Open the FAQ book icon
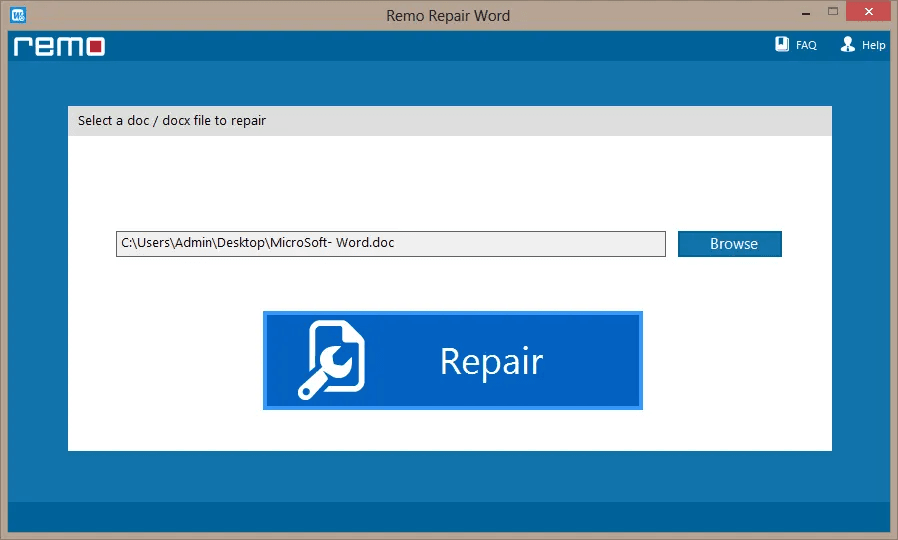Image resolution: width=898 pixels, height=540 pixels. (782, 44)
